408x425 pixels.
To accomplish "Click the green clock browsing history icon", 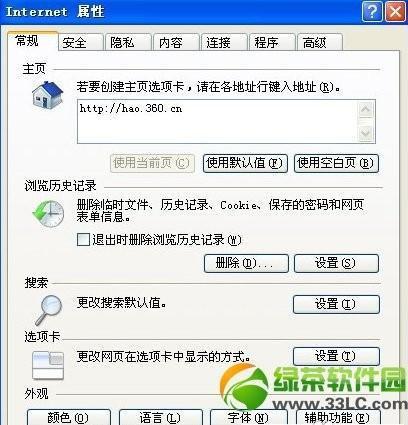I will tap(48, 213).
